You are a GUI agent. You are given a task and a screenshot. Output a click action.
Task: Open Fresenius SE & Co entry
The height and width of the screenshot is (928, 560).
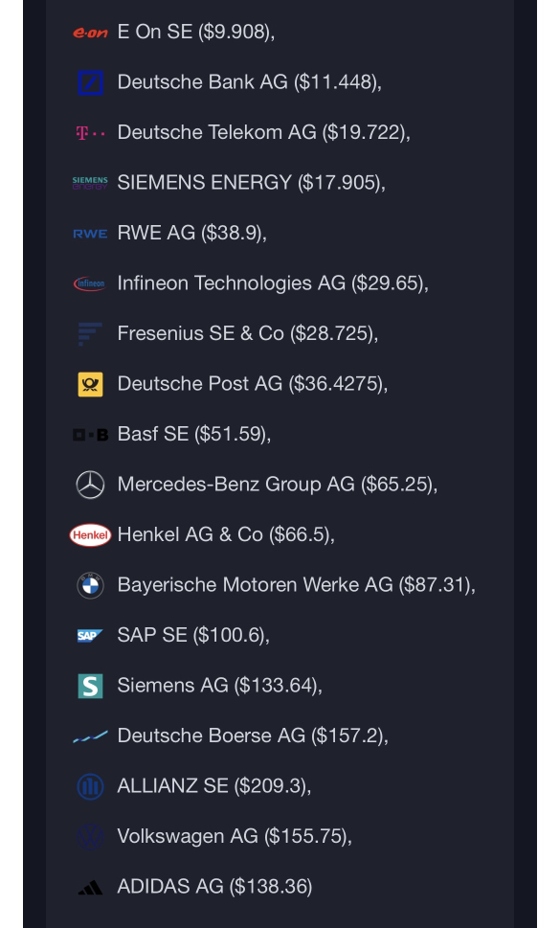[x=248, y=334]
